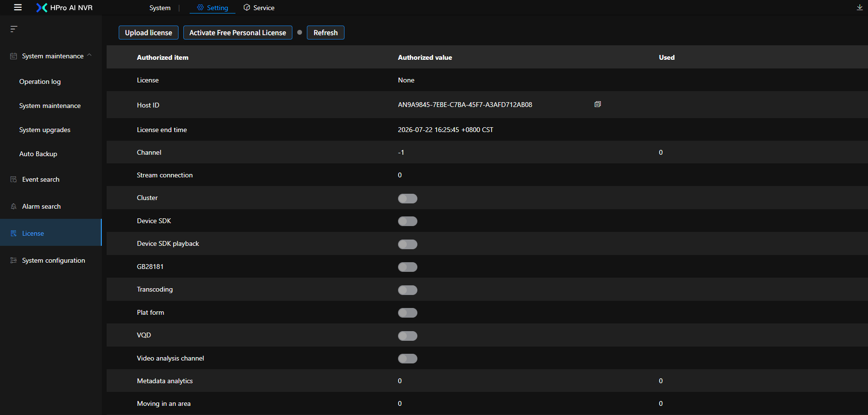Click the License row value None
The image size is (868, 415).
406,80
